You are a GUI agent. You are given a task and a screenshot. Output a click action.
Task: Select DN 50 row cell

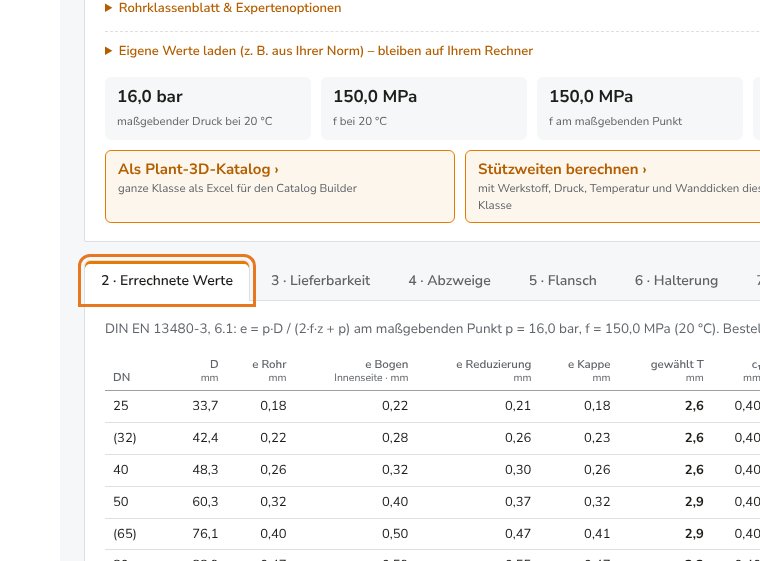click(x=121, y=501)
